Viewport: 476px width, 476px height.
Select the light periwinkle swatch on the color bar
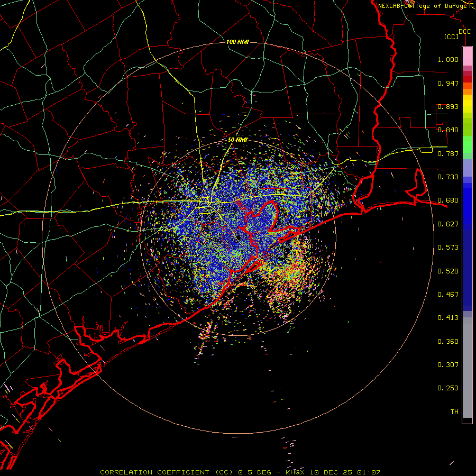pos(467,168)
